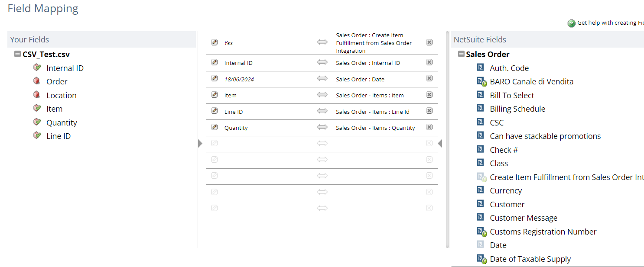
Task: Collapse the Your Fields pane with left triangle
Action: [200, 143]
